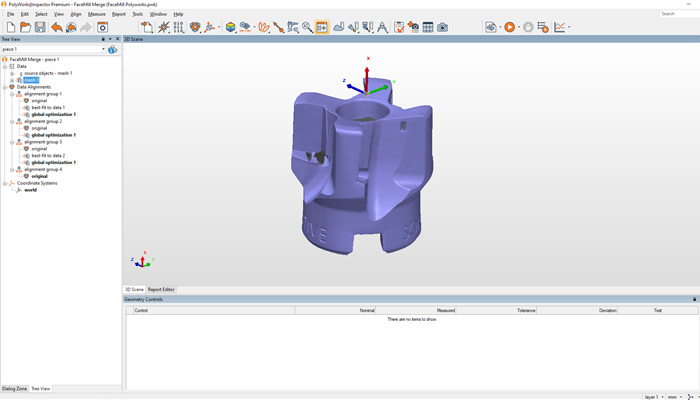700x400 pixels.
Task: Click the magnifier zoom tool icon
Action: pos(307,27)
